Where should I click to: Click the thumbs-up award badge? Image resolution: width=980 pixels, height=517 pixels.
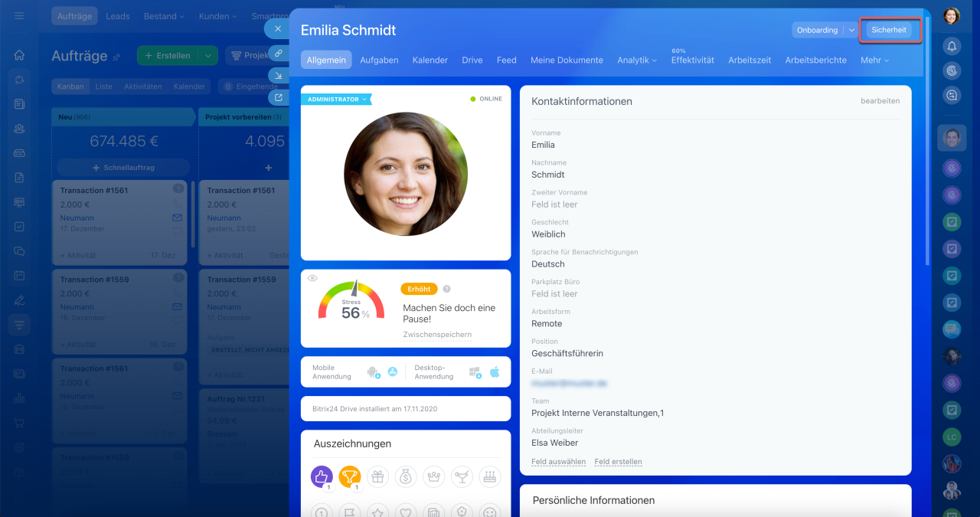point(322,477)
